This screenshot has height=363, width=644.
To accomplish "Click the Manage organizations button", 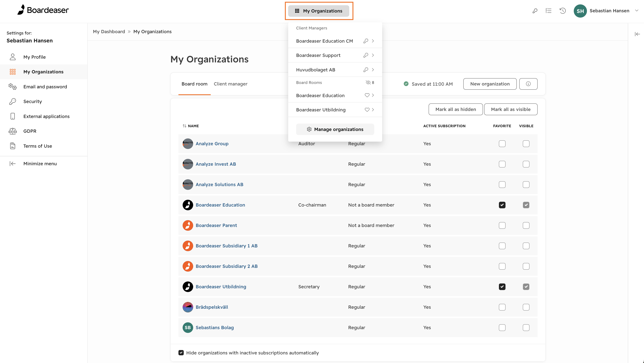I will (335, 129).
